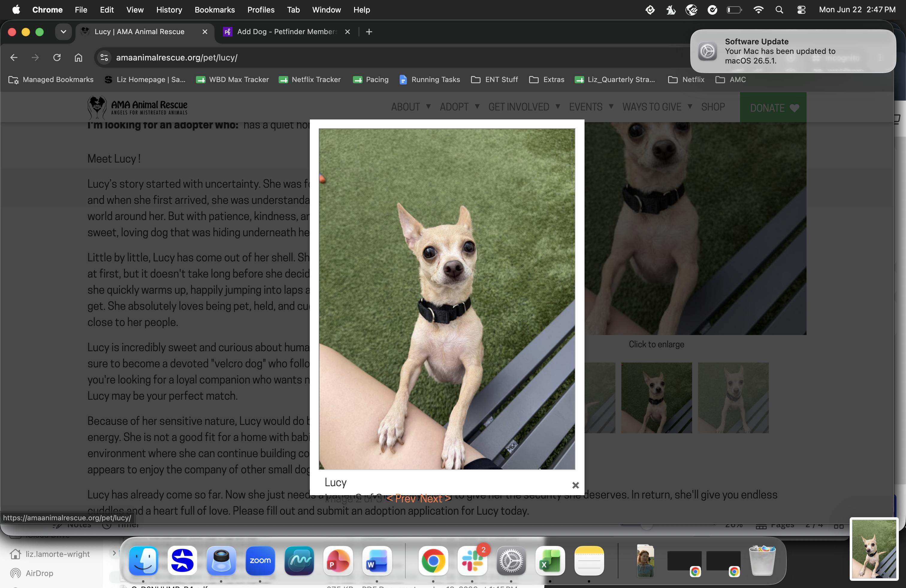Expand the ENT Stuff bookmark folder

coord(494,80)
